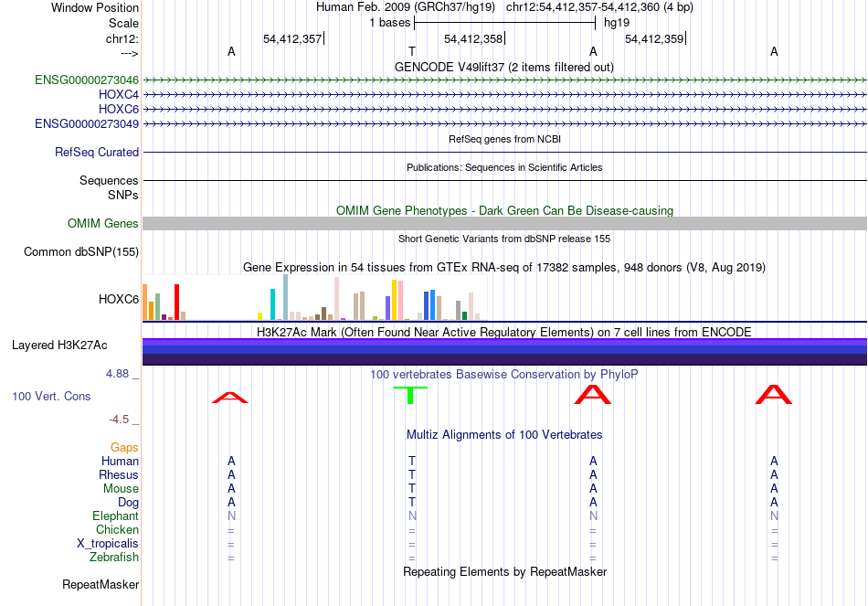The width and height of the screenshot is (868, 606).
Task: Click the -4.5 PhyloP lower scale value
Action: [x=119, y=420]
